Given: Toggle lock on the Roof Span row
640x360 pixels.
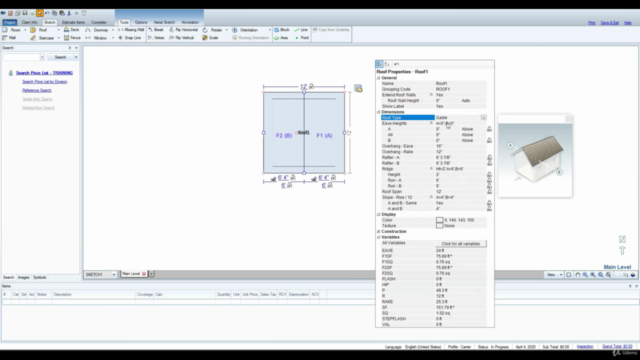Looking at the screenshot, I should (489, 191).
